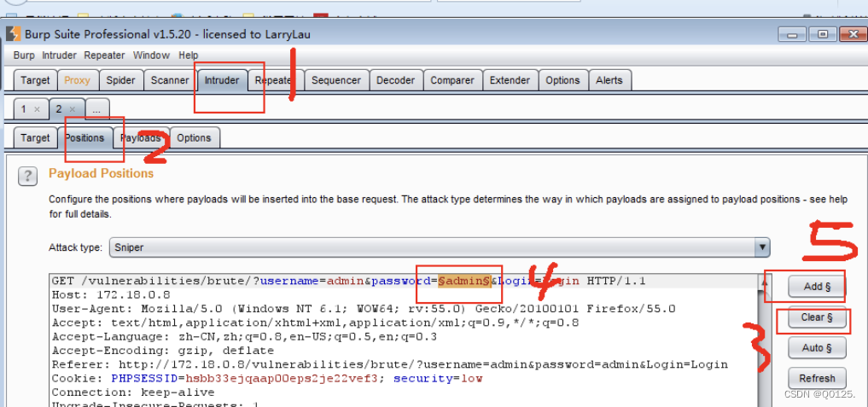Click the Cookie PHPSESSID value
This screenshot has height=407, width=868.
pos(283,379)
